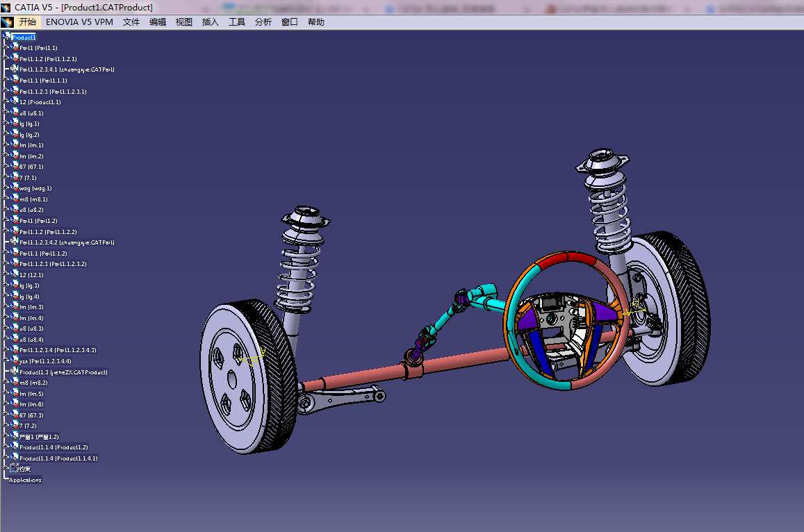Screen dimensions: 804x532
Task: Click the broken-link icon of Part1.1.2.3.4.2 zhuangpye.CATPart
Action: pos(15,242)
